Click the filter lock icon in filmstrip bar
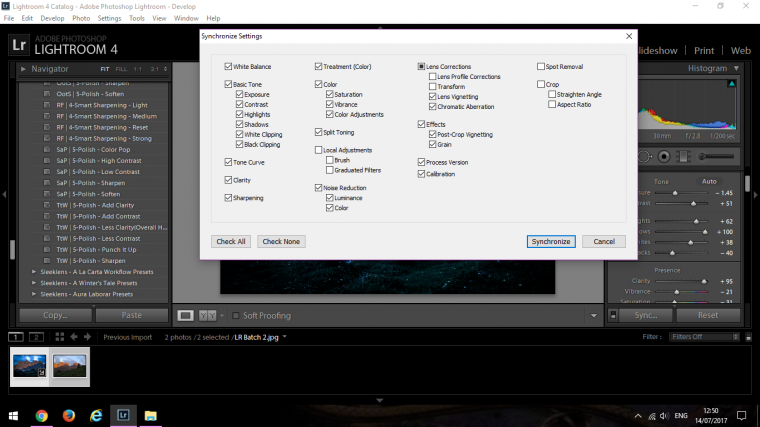The height and width of the screenshot is (427, 760). click(748, 337)
